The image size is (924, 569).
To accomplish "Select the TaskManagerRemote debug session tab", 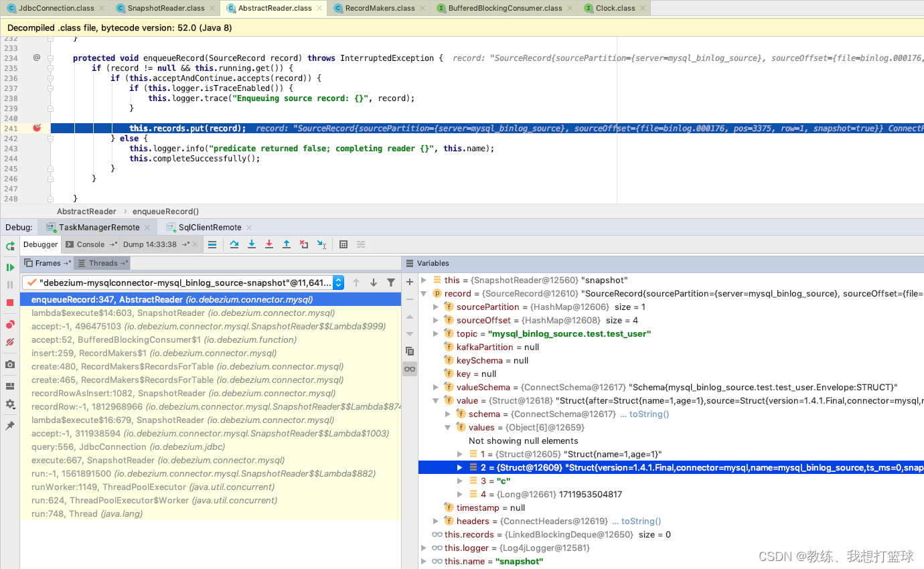I will coord(98,227).
